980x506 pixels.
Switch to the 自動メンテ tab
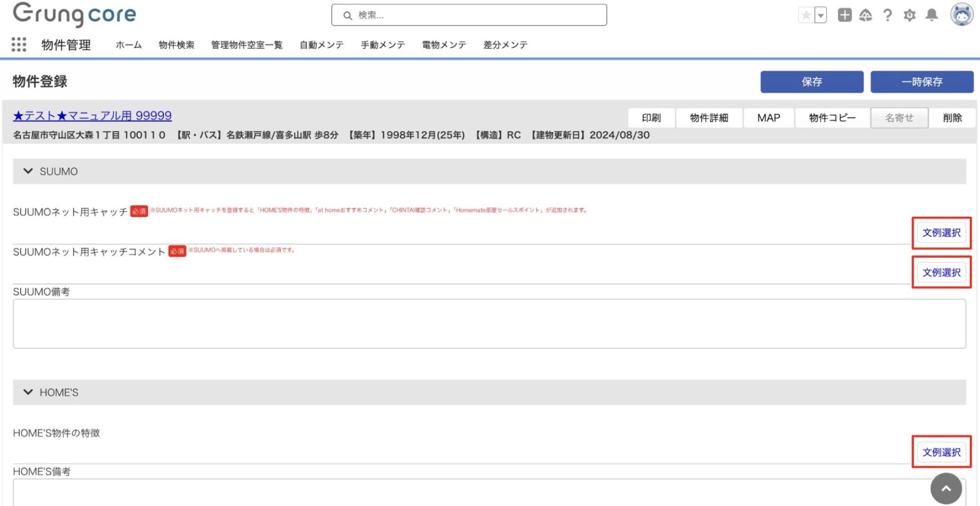[x=322, y=45]
